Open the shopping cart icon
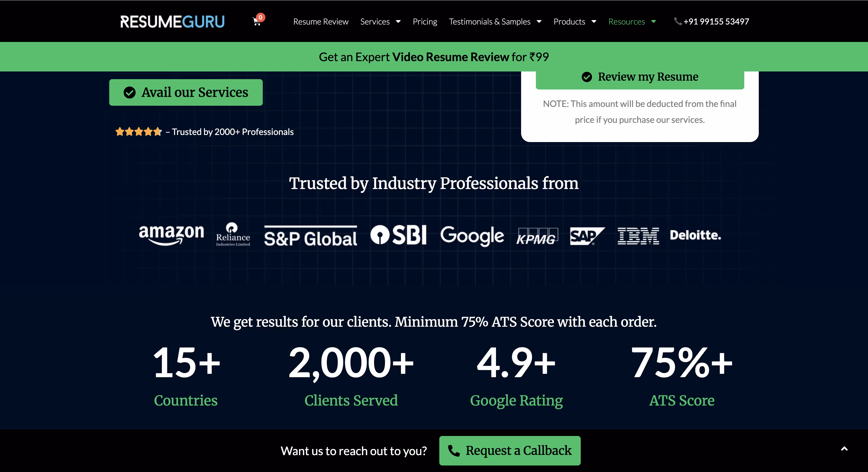The height and width of the screenshot is (472, 868). click(257, 22)
